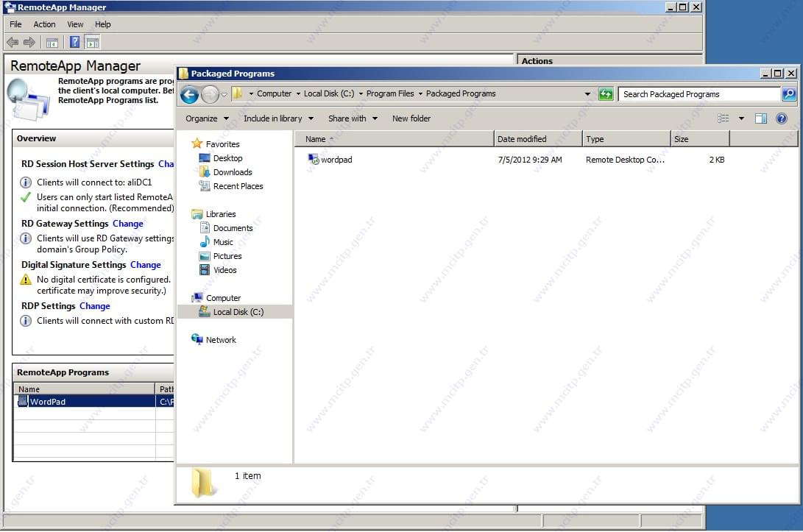Click the green Refresh button beside address bar
Screen dimensions: 803x532
tap(606, 94)
